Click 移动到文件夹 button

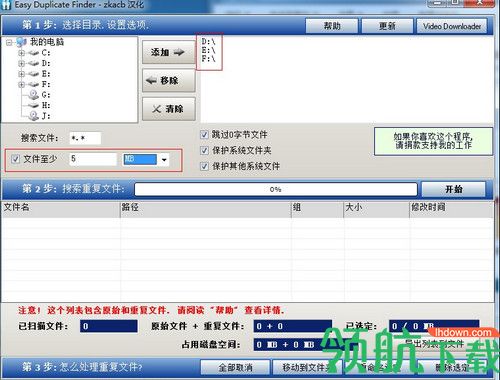307,368
